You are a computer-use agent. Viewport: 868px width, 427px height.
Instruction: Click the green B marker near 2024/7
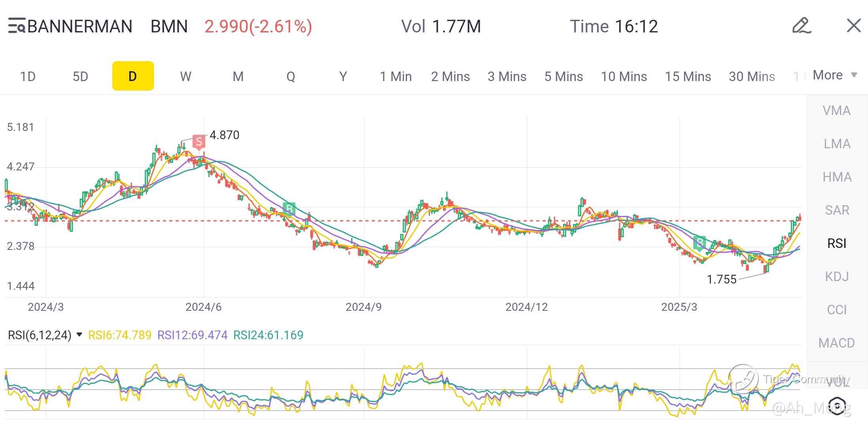click(x=289, y=208)
